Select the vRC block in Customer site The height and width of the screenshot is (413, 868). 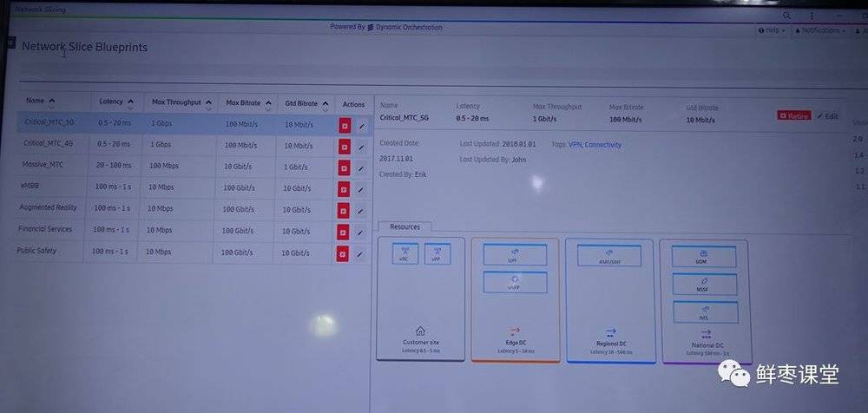click(405, 253)
